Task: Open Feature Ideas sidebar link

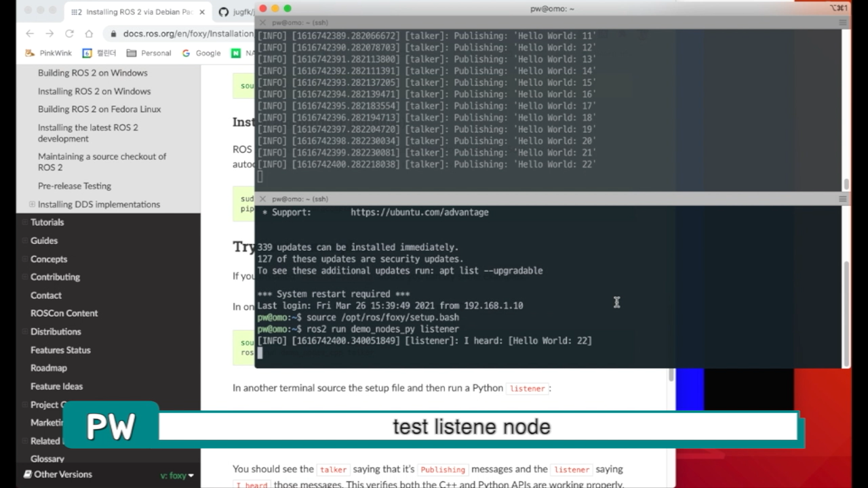Action: click(56, 386)
